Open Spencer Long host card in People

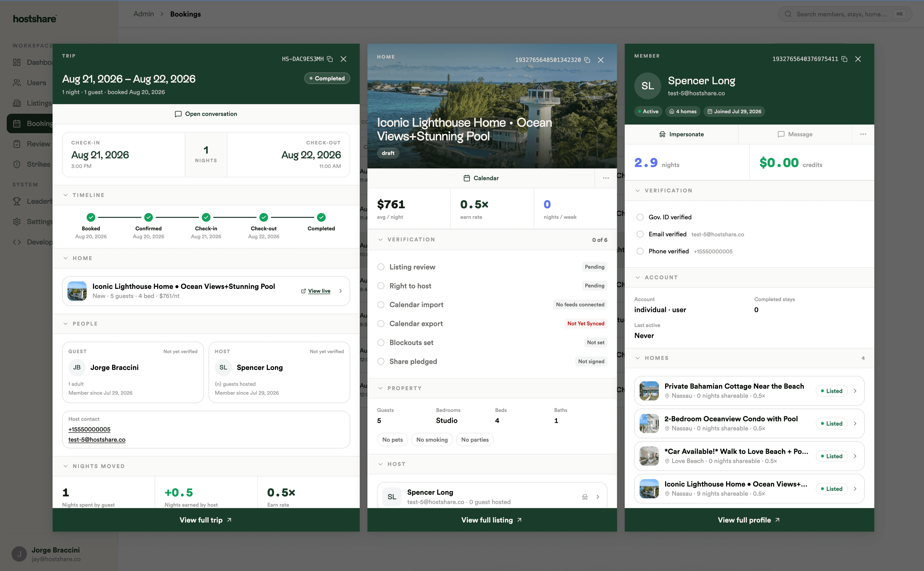click(x=279, y=372)
